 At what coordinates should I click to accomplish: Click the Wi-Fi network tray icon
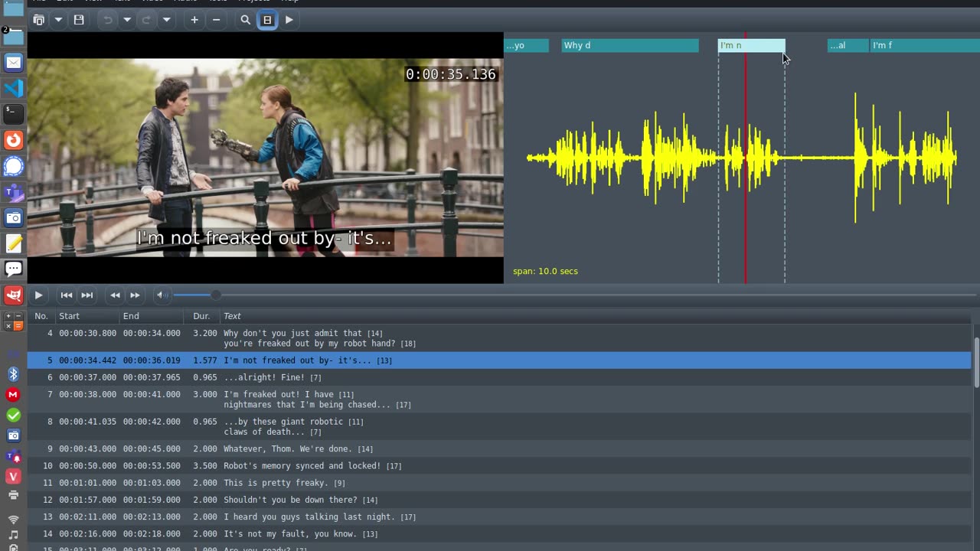[x=13, y=518]
